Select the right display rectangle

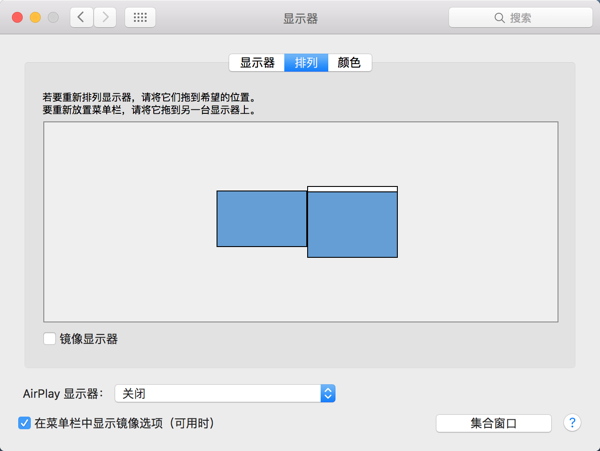(x=352, y=225)
